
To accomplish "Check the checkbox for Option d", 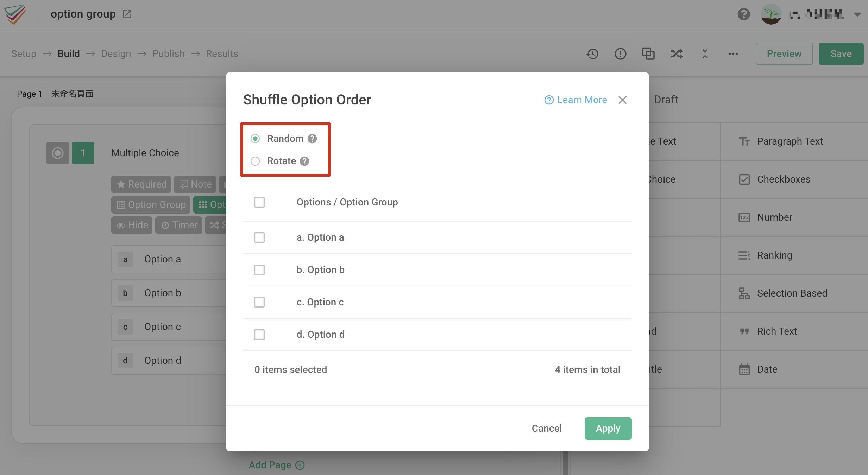I will tap(259, 334).
